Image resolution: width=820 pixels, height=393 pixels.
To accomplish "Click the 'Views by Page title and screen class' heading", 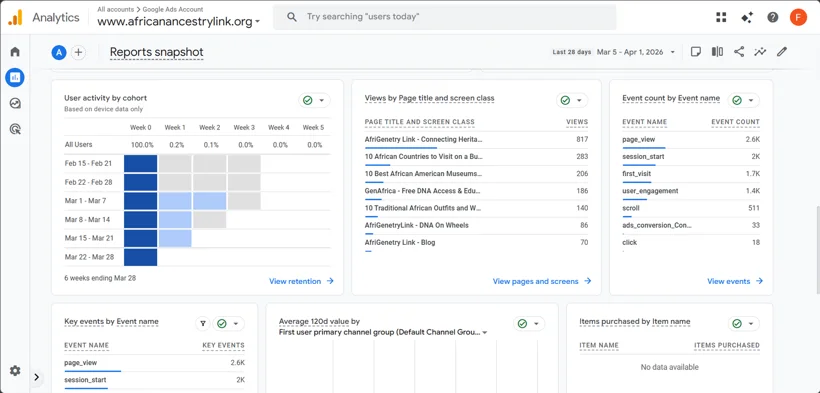I will click(x=429, y=98).
